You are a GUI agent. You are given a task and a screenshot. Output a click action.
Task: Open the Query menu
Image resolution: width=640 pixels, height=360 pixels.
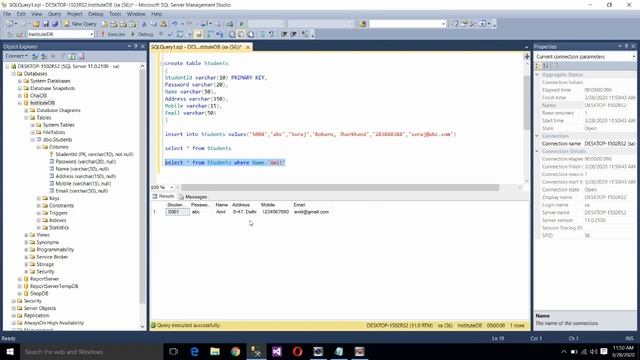54,14
